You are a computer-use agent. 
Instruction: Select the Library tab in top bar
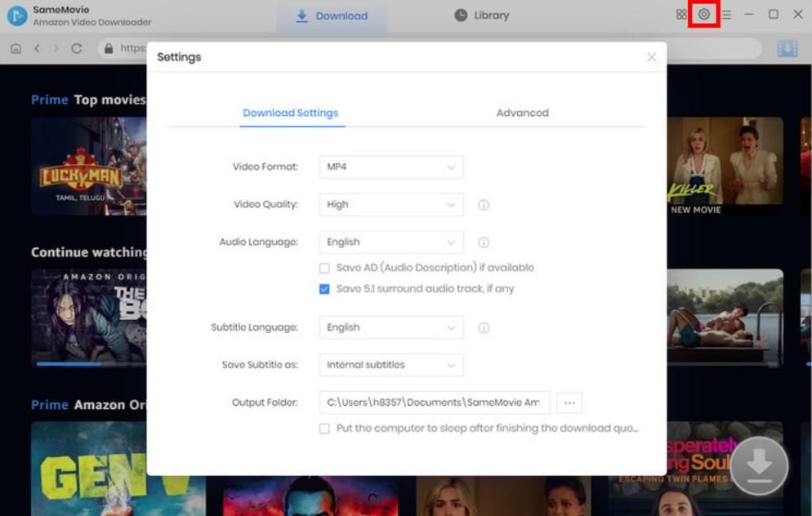482,16
